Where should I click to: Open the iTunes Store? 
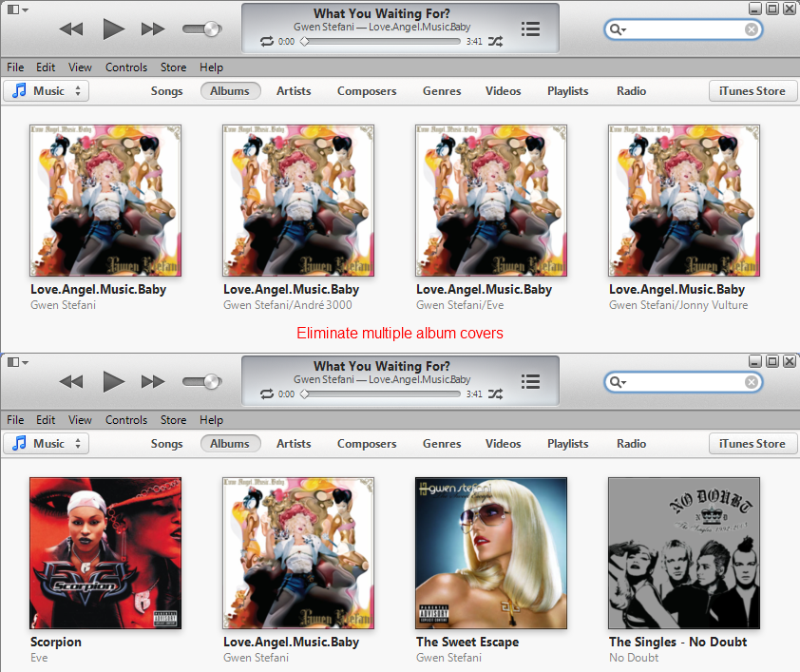(x=752, y=90)
